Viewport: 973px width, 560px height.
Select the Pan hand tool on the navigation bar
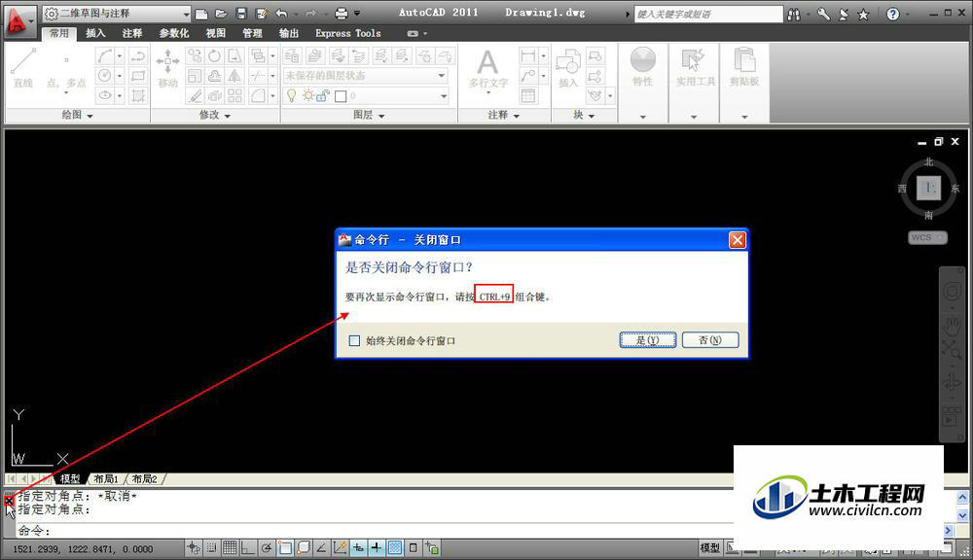[x=952, y=325]
